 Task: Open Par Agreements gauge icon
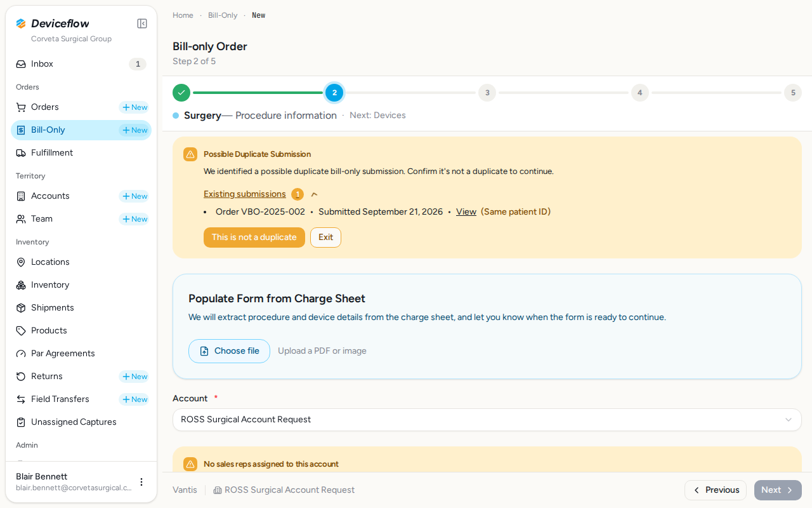21,354
